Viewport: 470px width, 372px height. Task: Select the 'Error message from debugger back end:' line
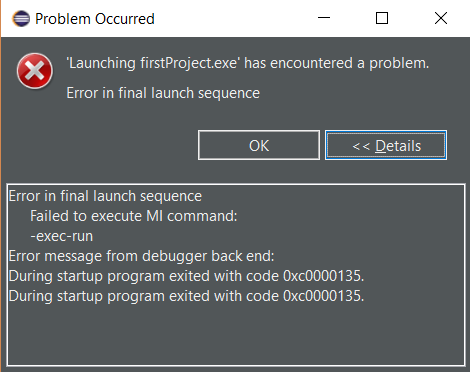[142, 256]
